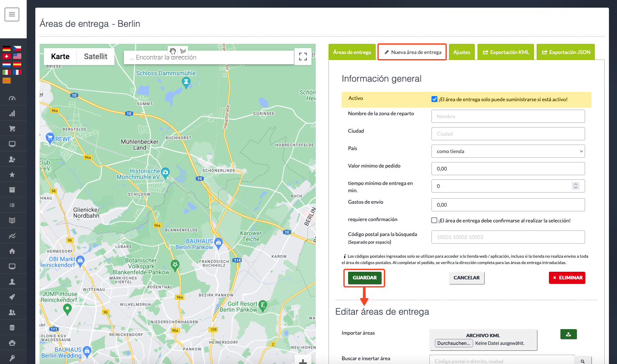Viewport: 617px width, 364px height.
Task: Open the dashboard gauge sidebar icon
Action: 12,98
